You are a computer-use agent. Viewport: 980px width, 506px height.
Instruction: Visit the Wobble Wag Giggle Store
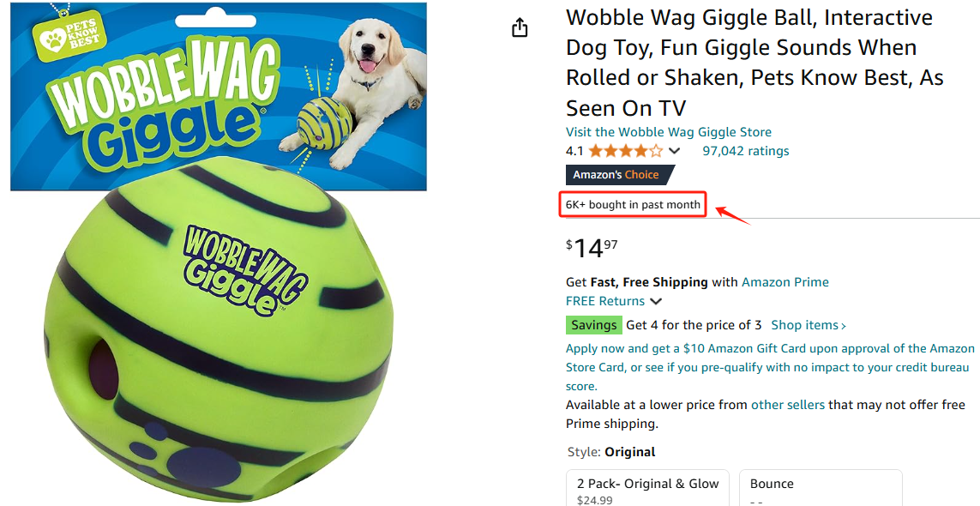669,132
